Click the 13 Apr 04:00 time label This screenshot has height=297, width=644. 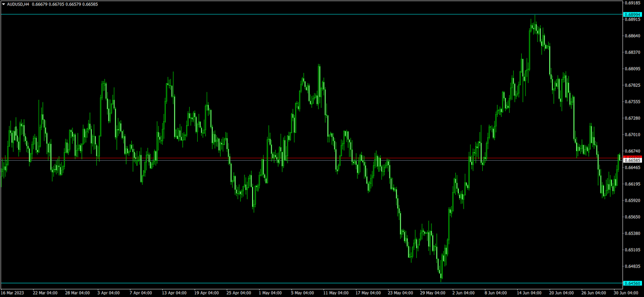coord(174,293)
